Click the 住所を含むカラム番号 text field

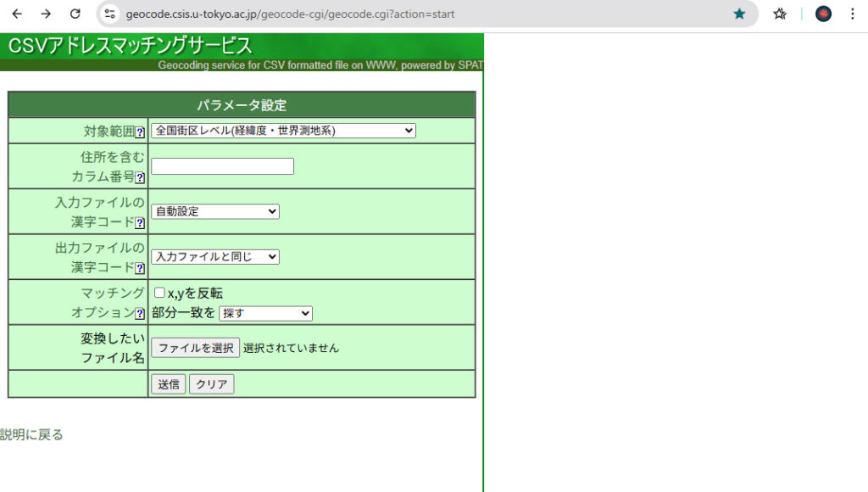222,166
